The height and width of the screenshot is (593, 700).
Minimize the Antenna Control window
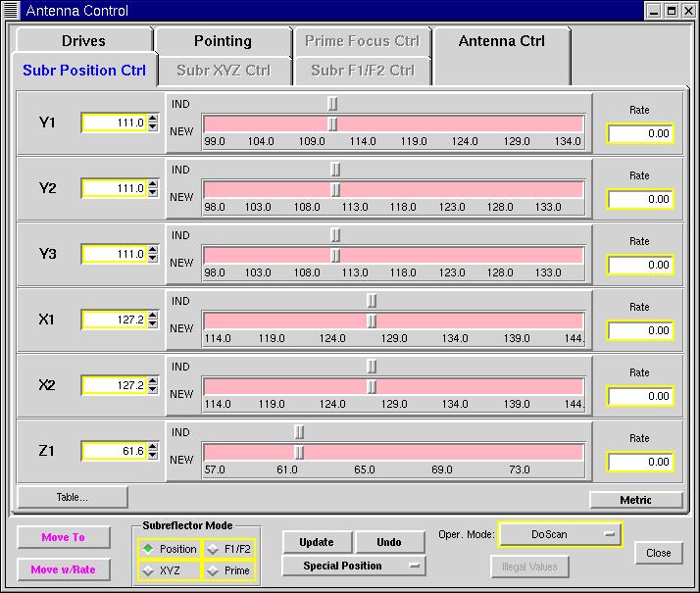point(654,11)
